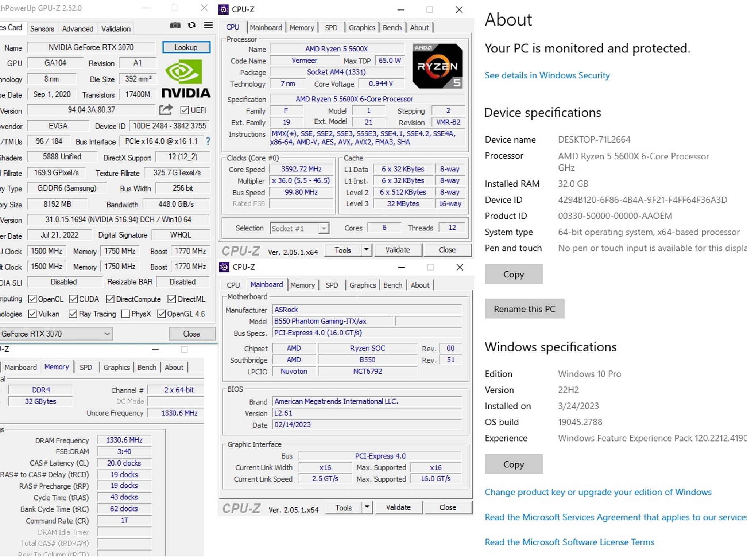This screenshot has height=560, width=747.
Task: Toggle the DirectML checkbox
Action: click(172, 299)
